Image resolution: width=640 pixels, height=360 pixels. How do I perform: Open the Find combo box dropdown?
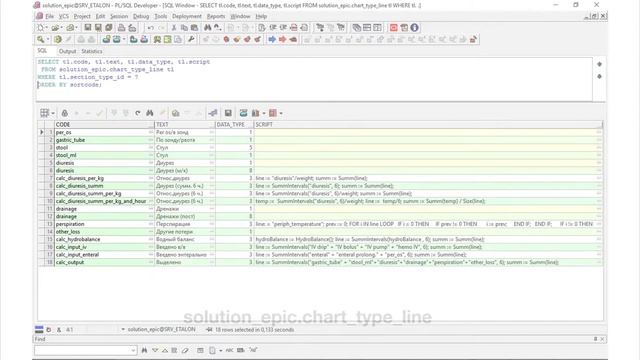pyautogui.click(x=133, y=350)
